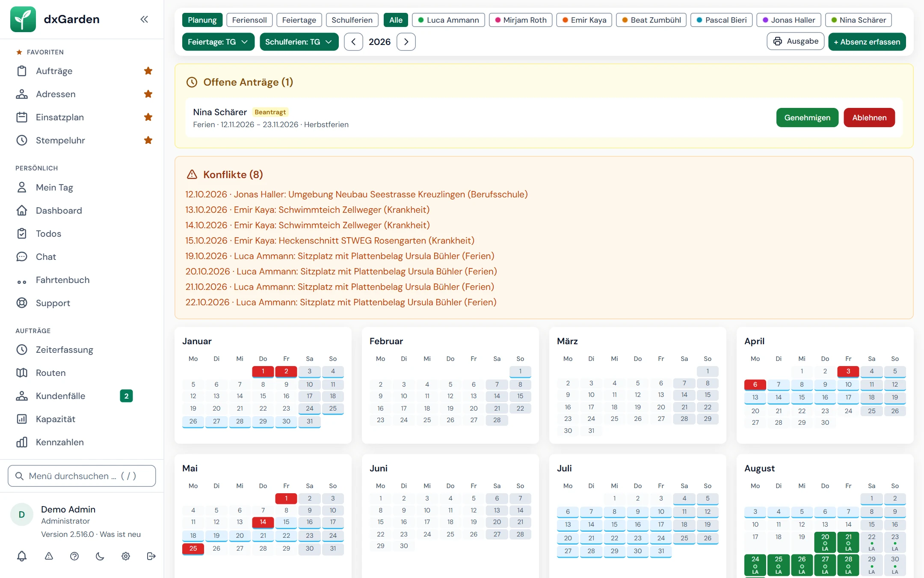
Task: Open Fahrtenbuch from sidebar
Action: click(x=81, y=280)
